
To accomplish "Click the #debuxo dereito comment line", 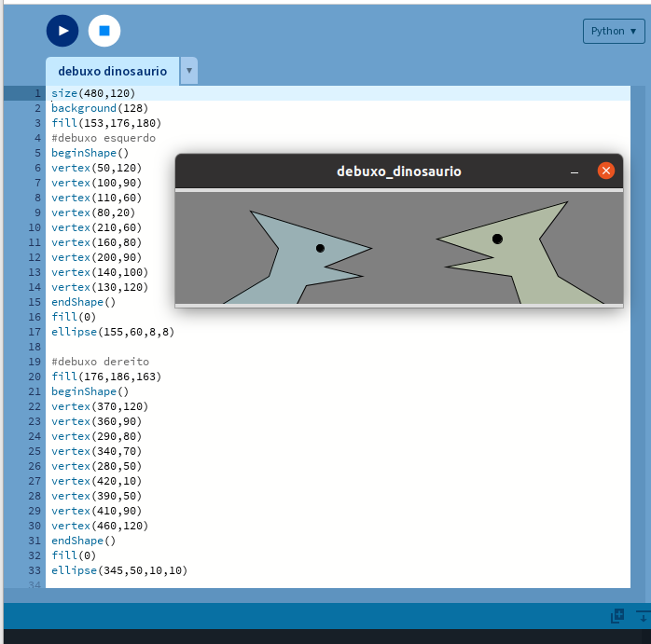I will 100,362.
